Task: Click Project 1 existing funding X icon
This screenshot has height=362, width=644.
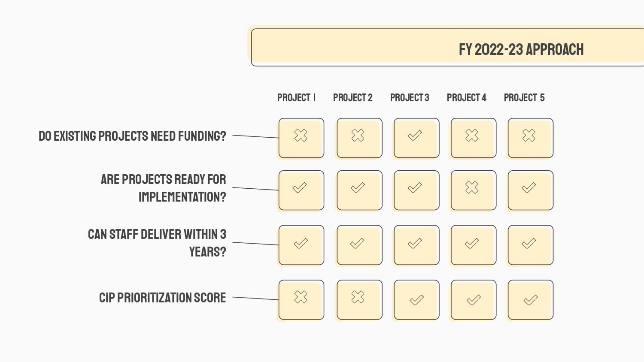Action: coord(301,136)
